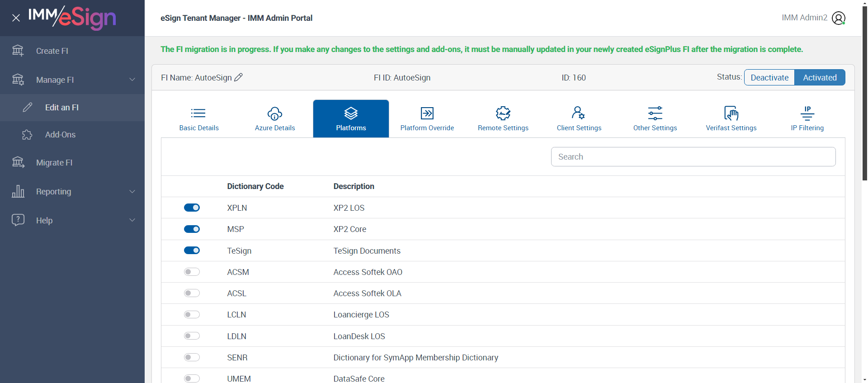Click the page vertical scrollbar

[x=865, y=93]
